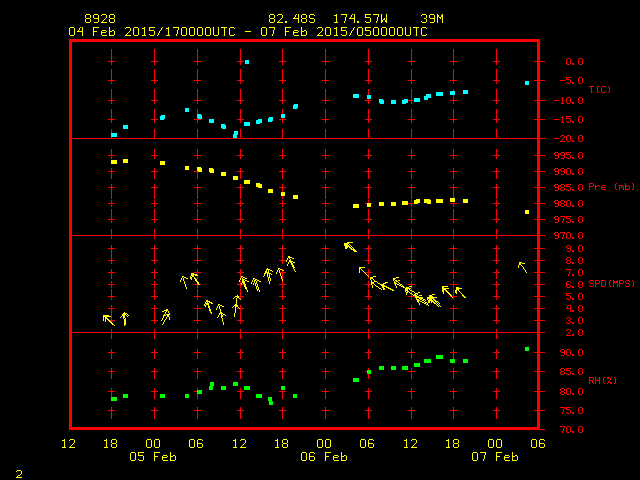Click the 9.0 wind speed tick label
The image size is (640, 480).
pos(574,249)
